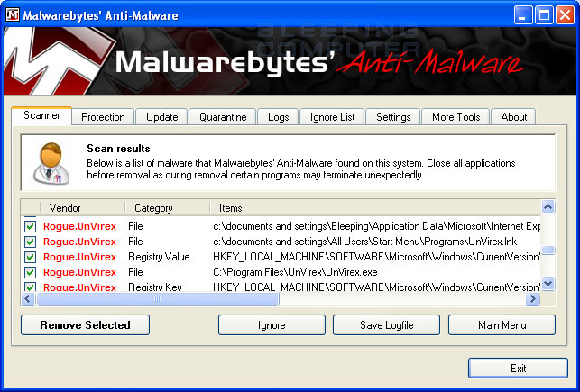Click the Malwarebytes title bar icon
Viewport: 580px width, 392px height.
click(13, 15)
